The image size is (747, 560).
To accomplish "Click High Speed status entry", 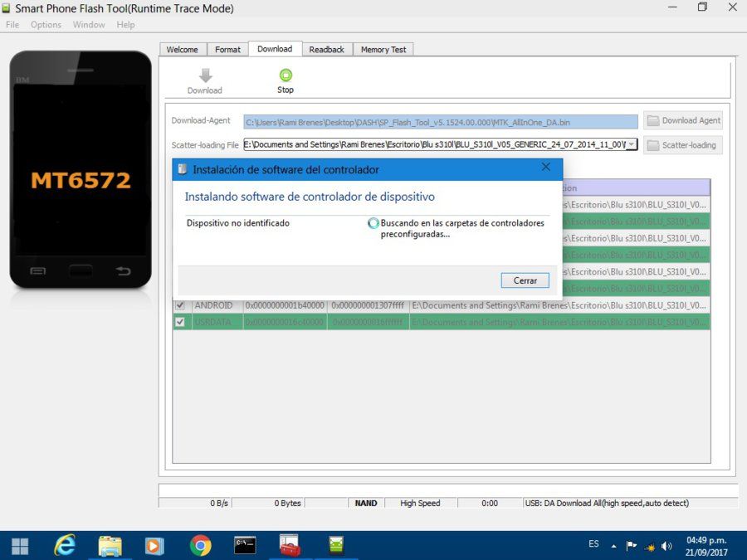I will [x=420, y=503].
